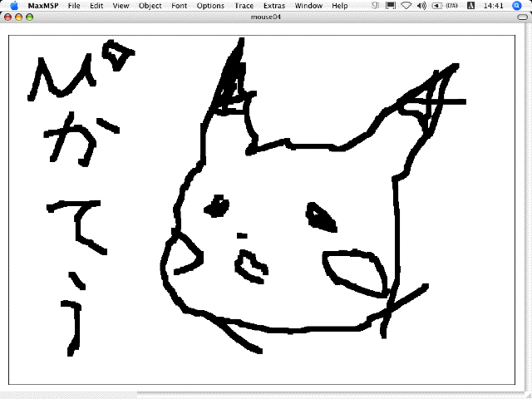Screen dimensions: 532x399
Task: Open the Options menu
Action: coord(210,6)
